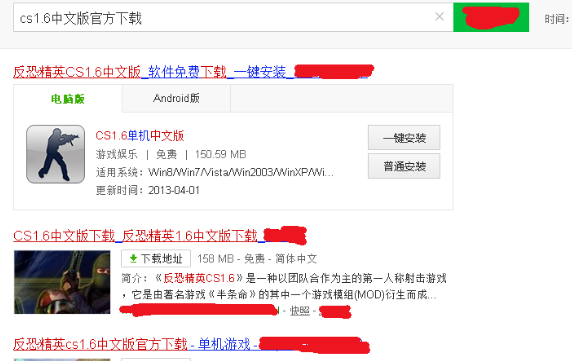Click the 简介 description mentioning 《半条命》
The image size is (572, 361).
coord(284,286)
